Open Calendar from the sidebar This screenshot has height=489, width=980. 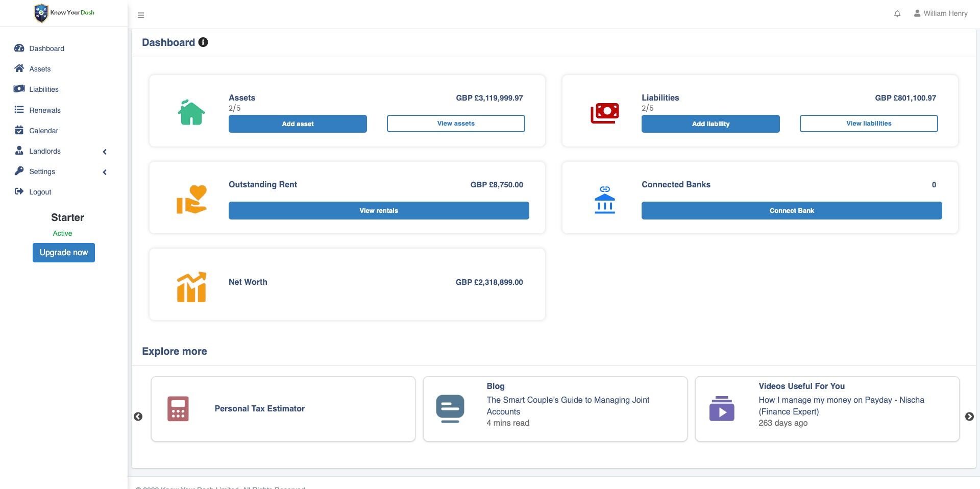point(43,131)
